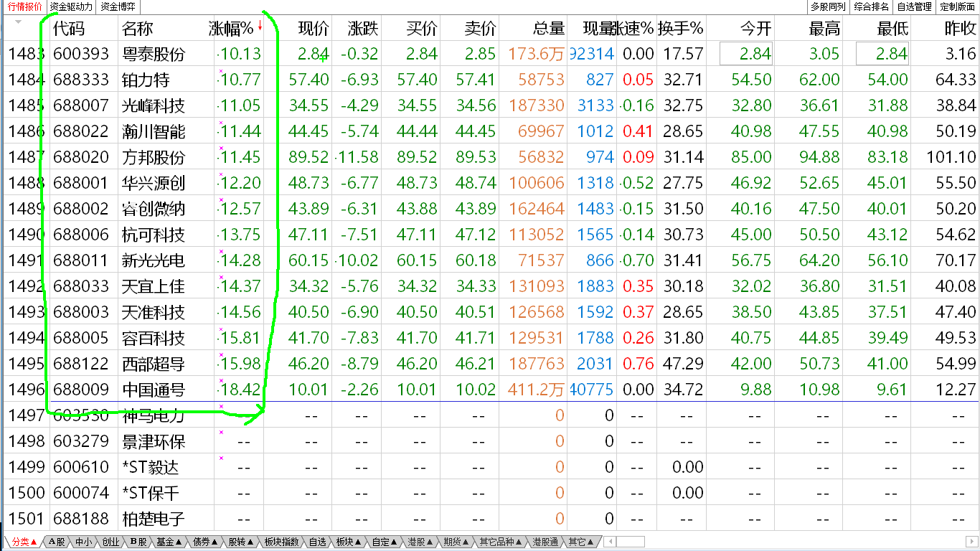Viewport: 980px width, 551px height.
Task: Click stock code 600393
Action: (81, 54)
